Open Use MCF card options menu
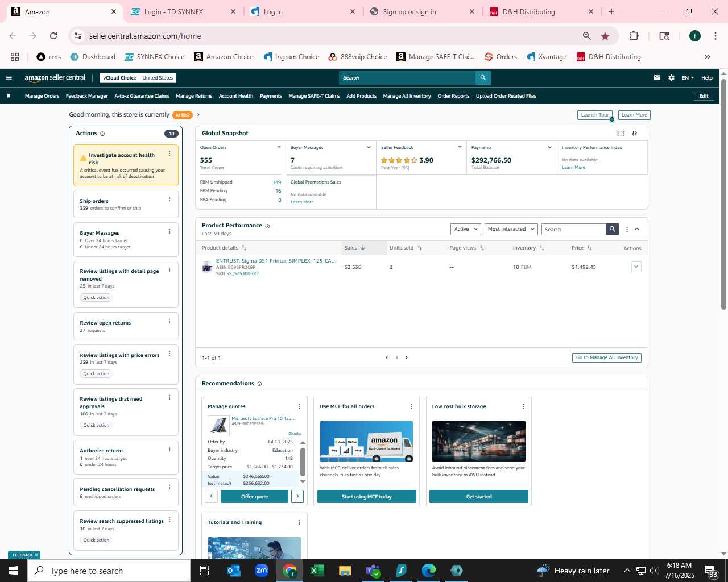This screenshot has height=582, width=728. (x=411, y=406)
